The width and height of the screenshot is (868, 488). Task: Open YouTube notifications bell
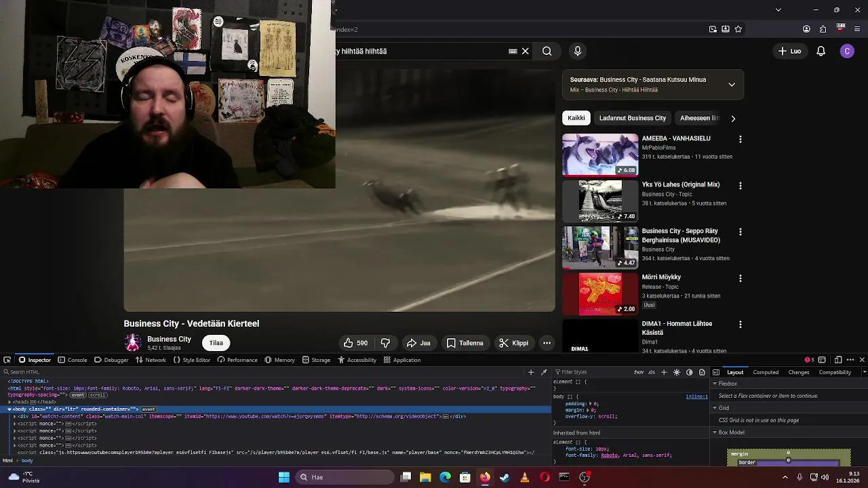pos(821,51)
